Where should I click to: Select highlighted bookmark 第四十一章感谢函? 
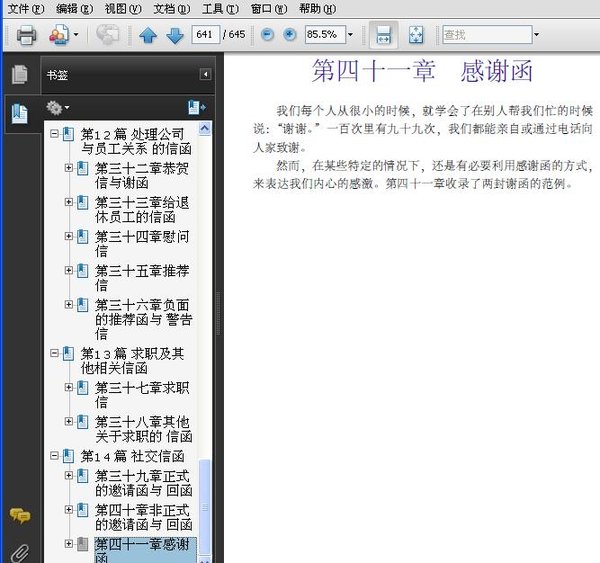tap(146, 550)
